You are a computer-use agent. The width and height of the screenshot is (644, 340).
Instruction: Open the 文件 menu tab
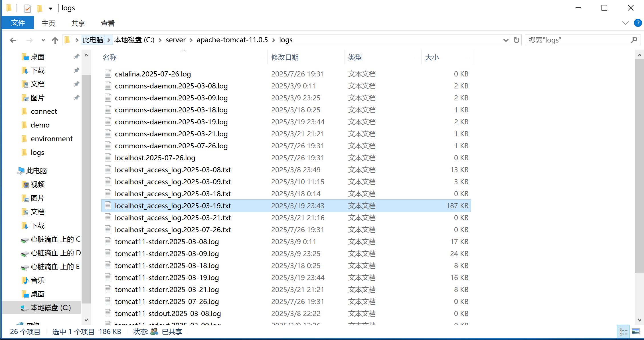click(18, 23)
